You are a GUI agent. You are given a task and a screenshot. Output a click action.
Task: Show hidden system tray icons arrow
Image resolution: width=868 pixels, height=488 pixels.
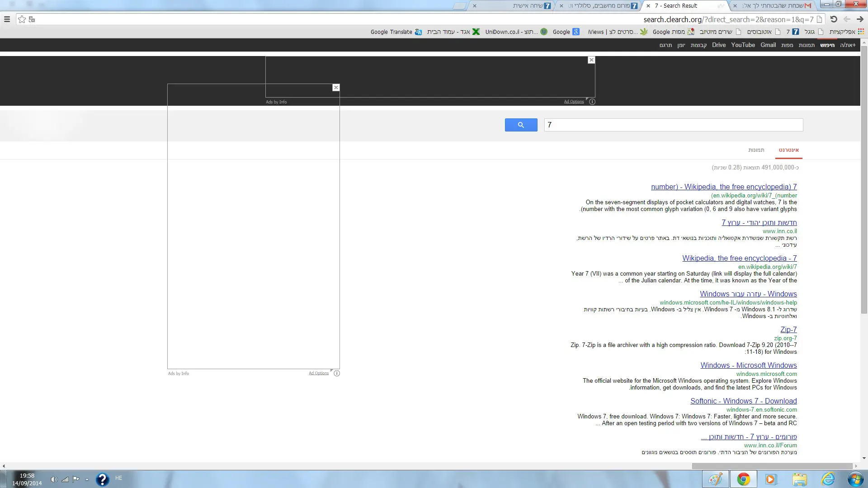pos(87,479)
